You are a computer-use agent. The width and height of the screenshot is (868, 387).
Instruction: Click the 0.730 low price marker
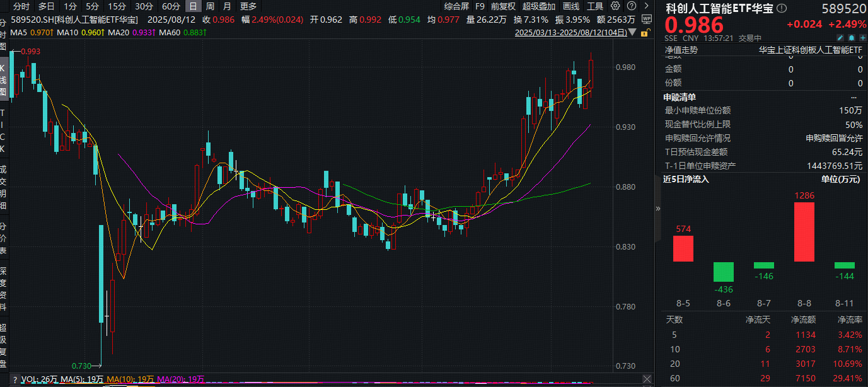(x=81, y=366)
